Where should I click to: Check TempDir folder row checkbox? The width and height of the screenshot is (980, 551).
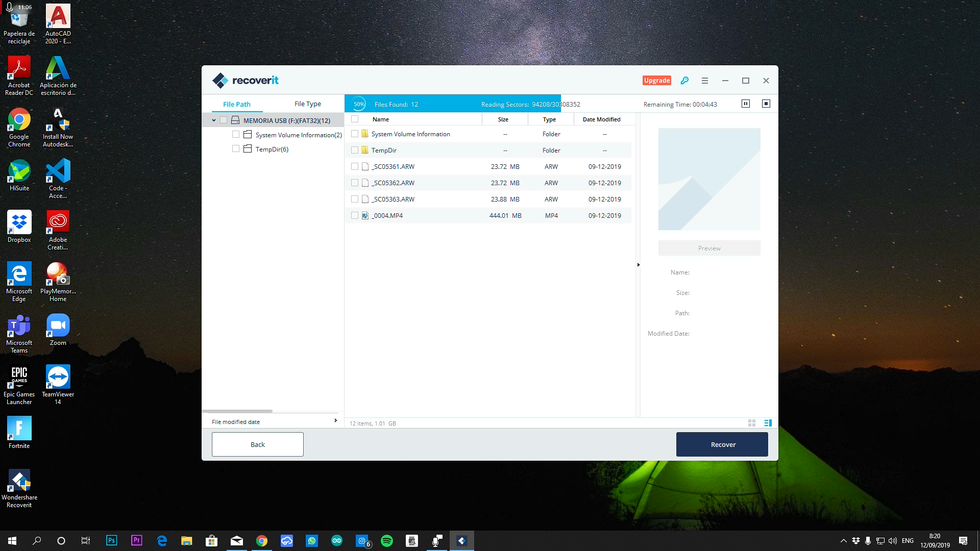click(355, 150)
